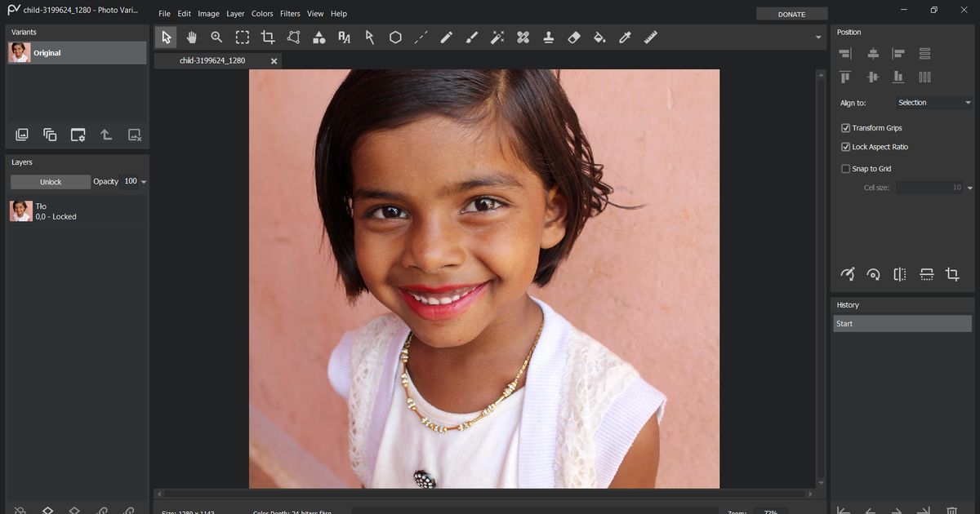Viewport: 980px width, 514px height.
Task: Select the Clone stamp tool
Action: pyautogui.click(x=548, y=37)
